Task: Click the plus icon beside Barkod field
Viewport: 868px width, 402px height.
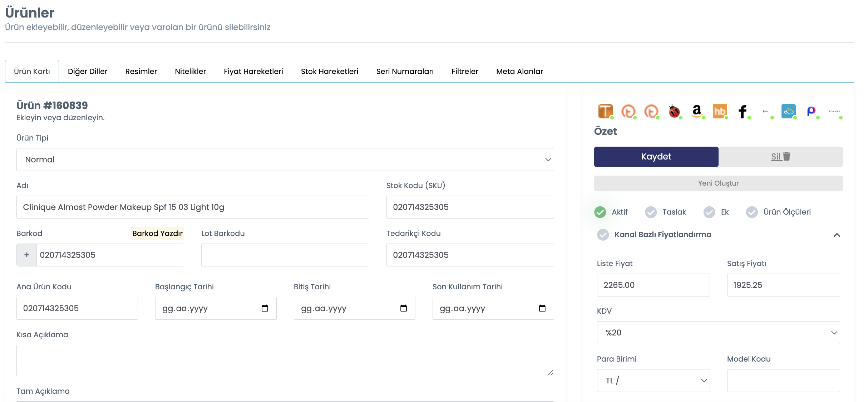Action: click(x=27, y=255)
